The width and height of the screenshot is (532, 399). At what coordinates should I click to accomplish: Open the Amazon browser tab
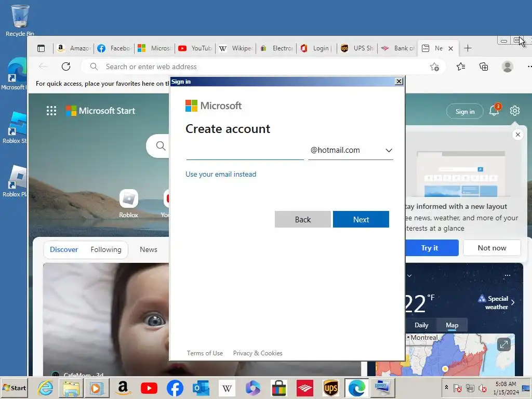pos(74,48)
